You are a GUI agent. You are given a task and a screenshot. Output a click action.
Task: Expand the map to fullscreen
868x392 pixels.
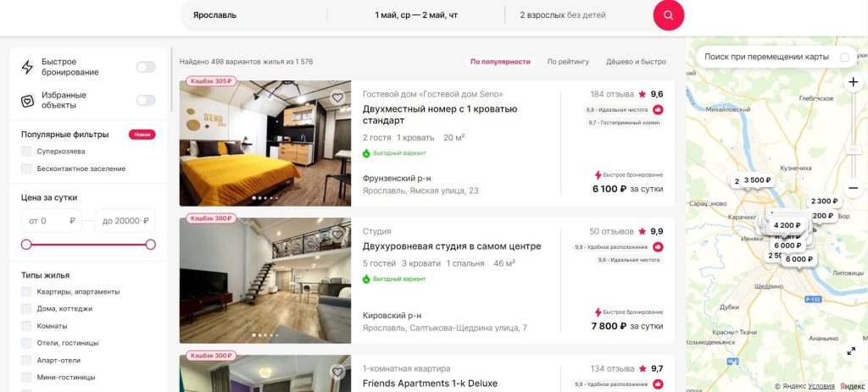click(851, 351)
